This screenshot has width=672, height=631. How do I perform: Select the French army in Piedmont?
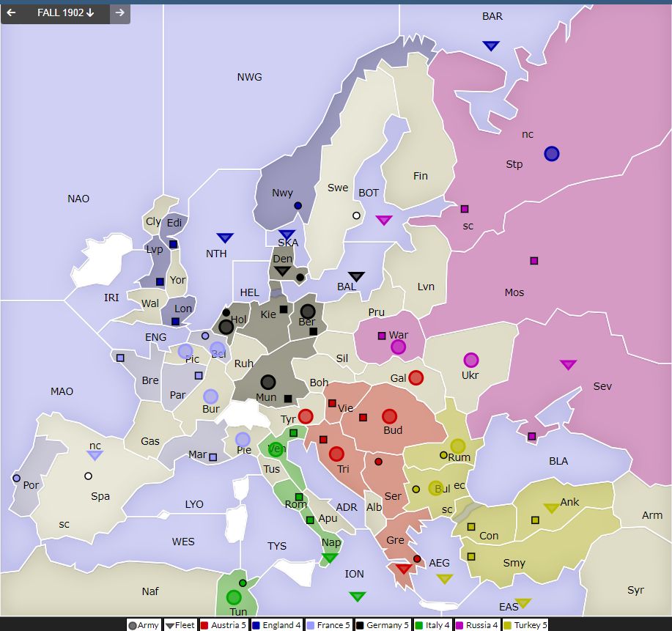coord(243,440)
